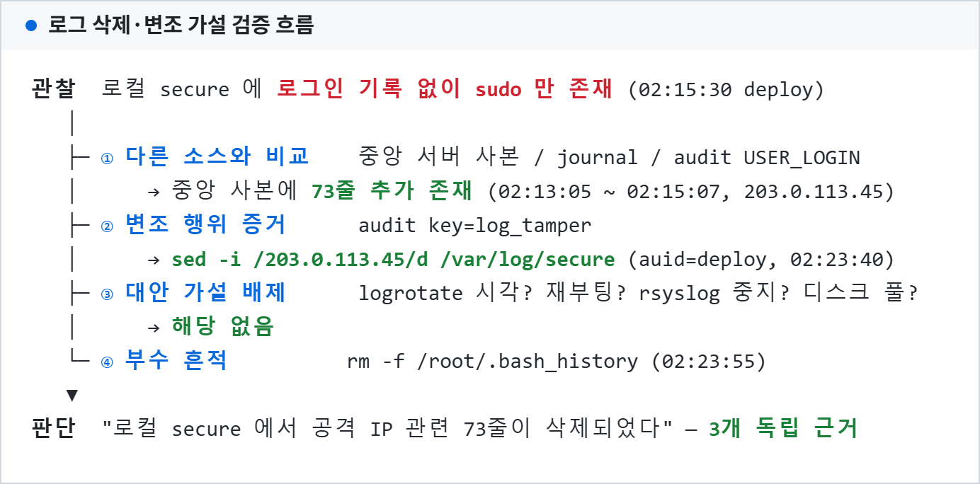Click the green sed -i command text
This screenshot has height=484, width=980.
pyautogui.click(x=393, y=259)
